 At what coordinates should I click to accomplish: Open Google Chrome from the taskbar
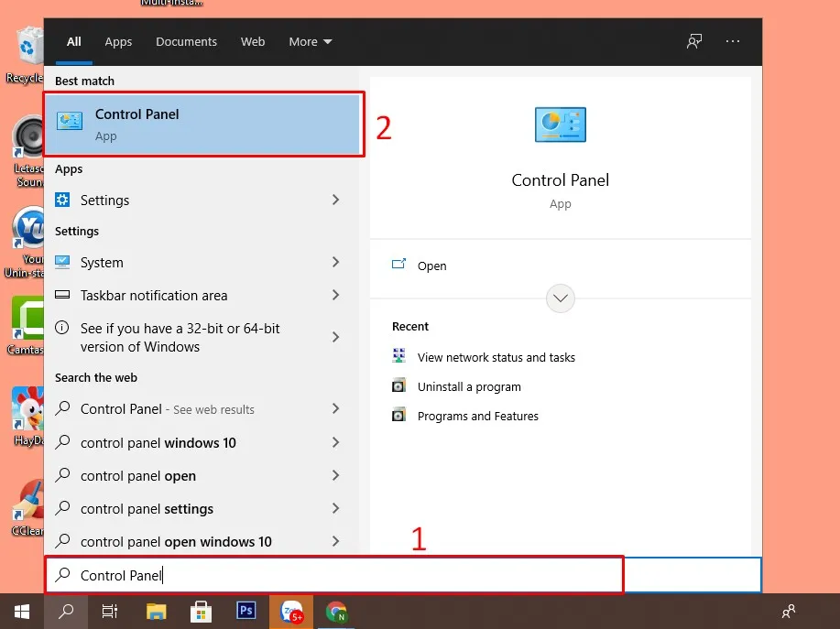[335, 612]
